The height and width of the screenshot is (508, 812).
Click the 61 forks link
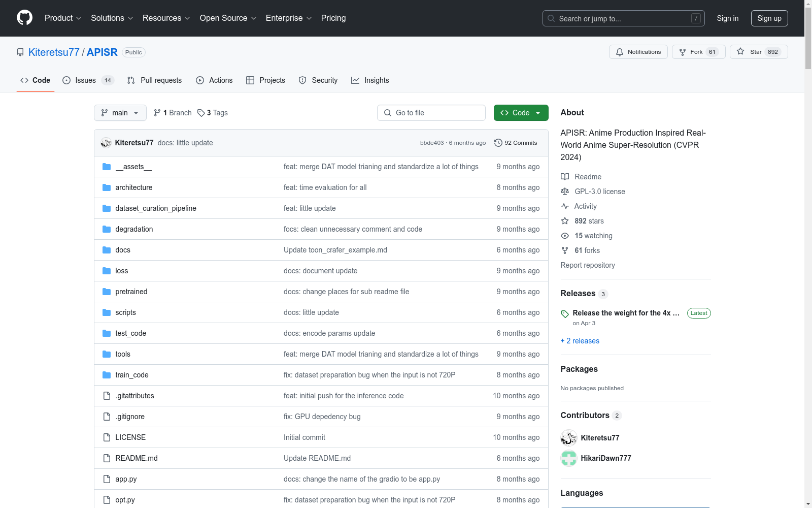coord(587,250)
